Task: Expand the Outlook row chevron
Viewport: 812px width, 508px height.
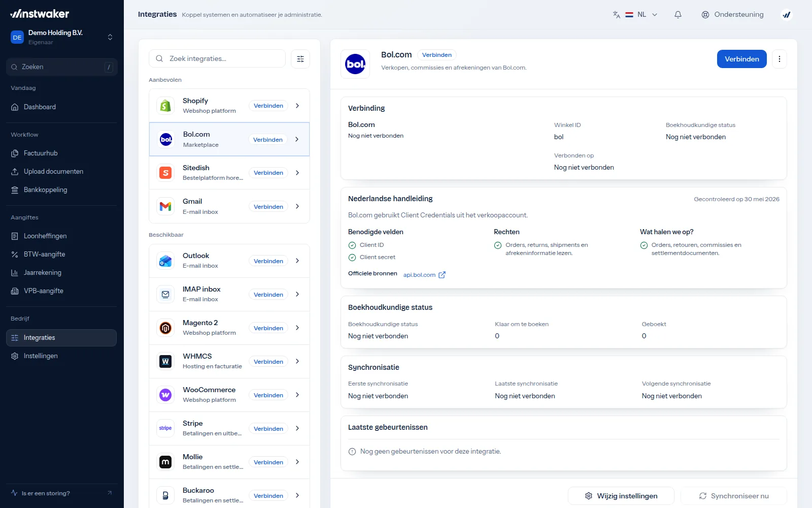Action: [x=297, y=261]
